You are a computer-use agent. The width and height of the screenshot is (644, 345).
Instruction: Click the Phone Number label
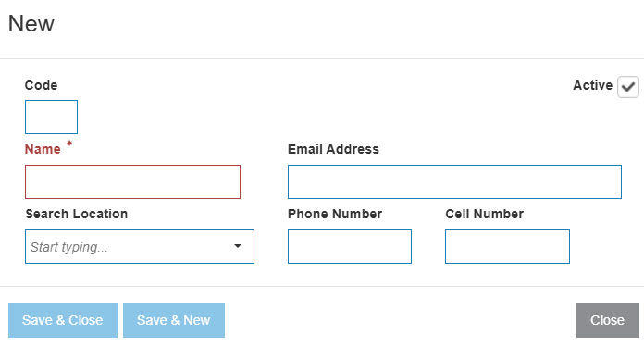click(x=335, y=214)
